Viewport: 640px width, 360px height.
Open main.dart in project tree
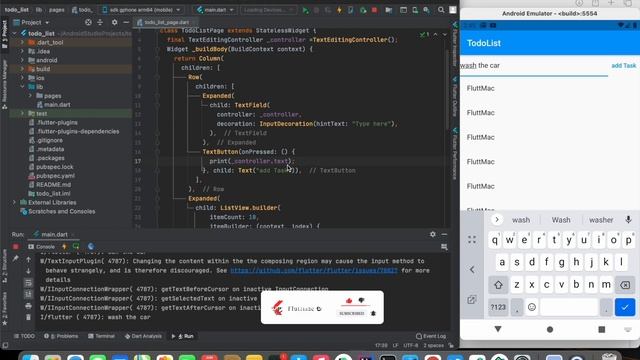click(57, 104)
